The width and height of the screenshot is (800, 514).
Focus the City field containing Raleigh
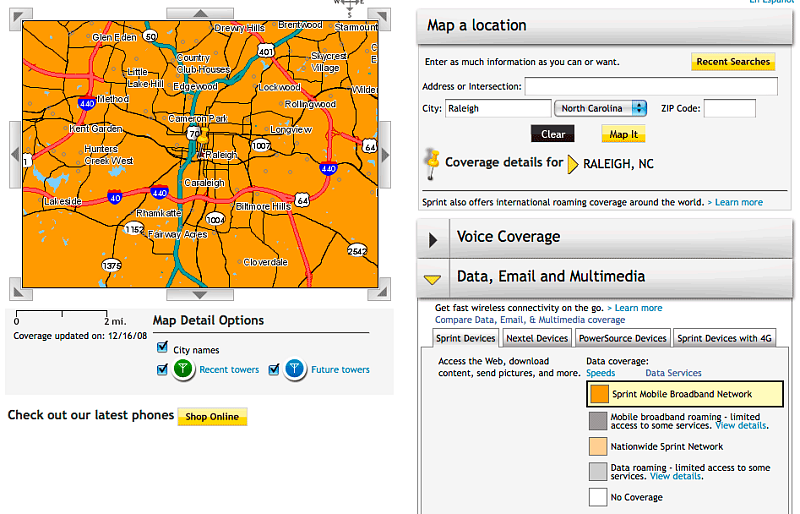coord(498,108)
